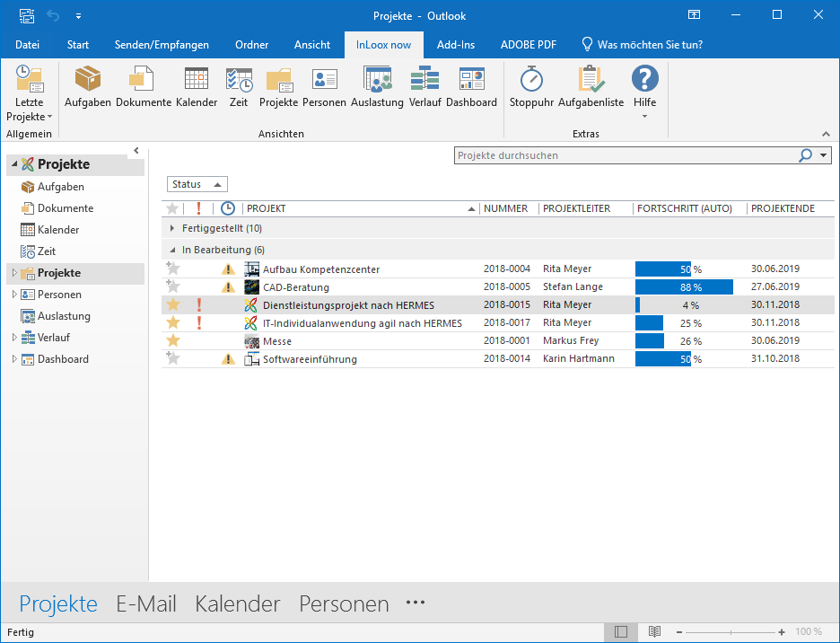
Task: Open the Kalender view in ribbon
Action: point(196,87)
